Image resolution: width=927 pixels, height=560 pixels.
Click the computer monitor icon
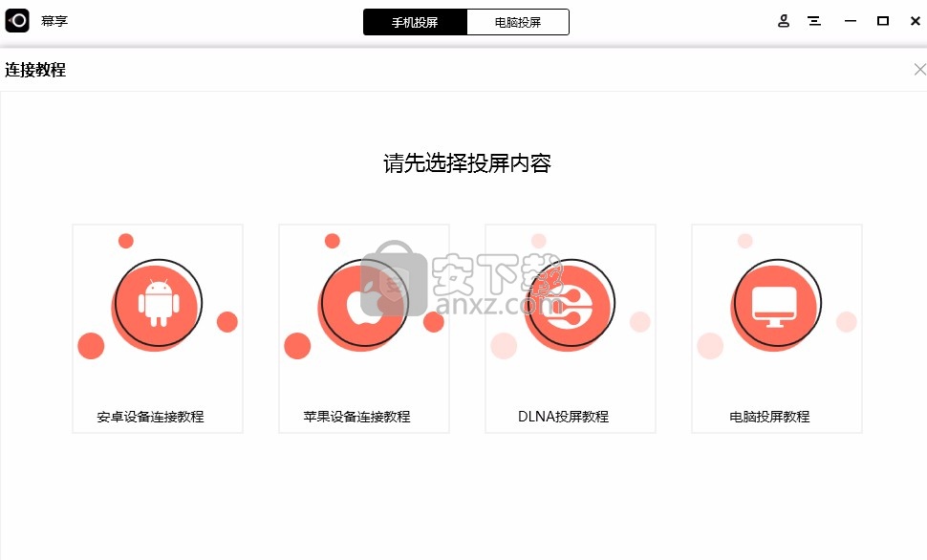774,307
